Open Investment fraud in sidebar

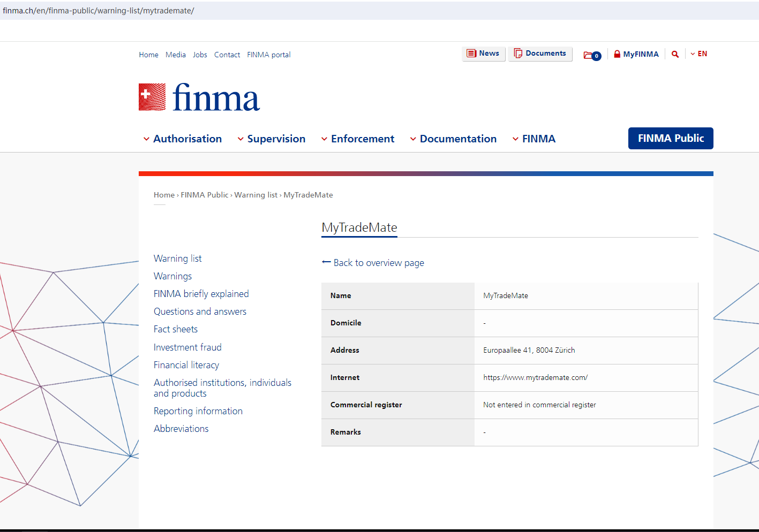(187, 347)
